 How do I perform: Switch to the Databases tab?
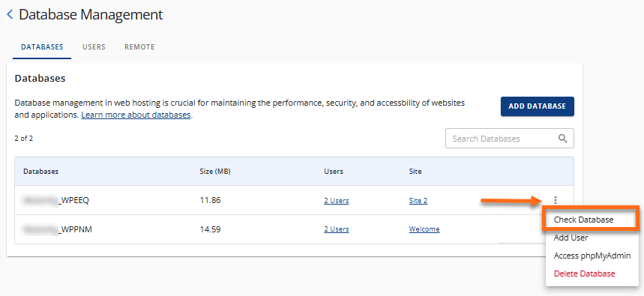[x=42, y=46]
